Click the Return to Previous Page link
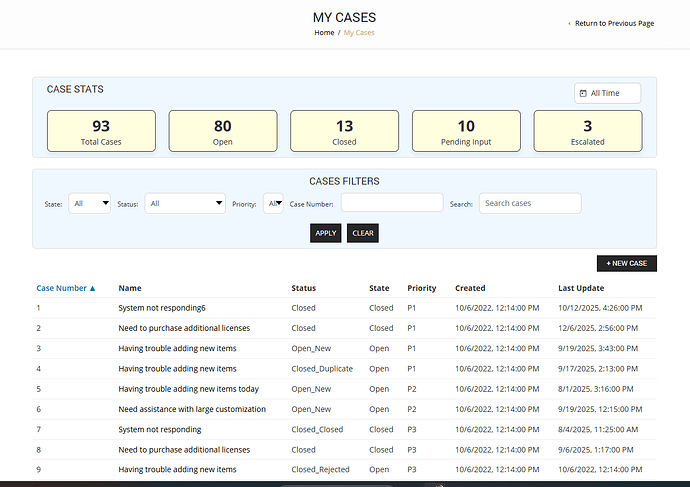 click(611, 23)
